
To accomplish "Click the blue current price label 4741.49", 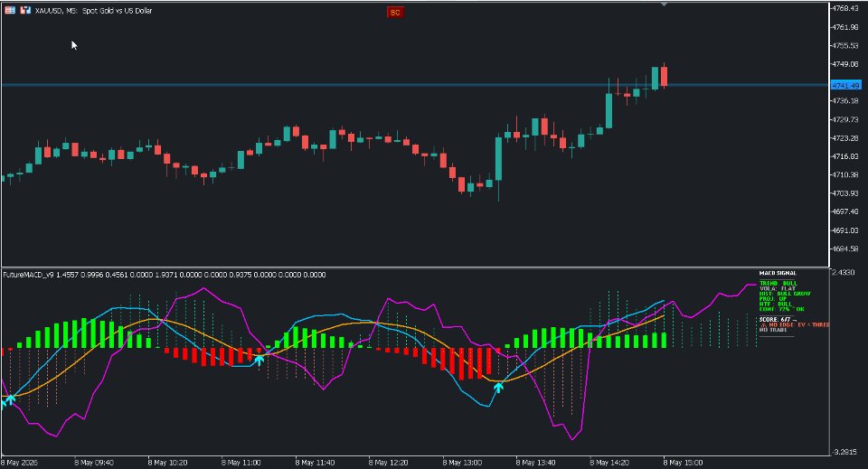I will point(845,85).
